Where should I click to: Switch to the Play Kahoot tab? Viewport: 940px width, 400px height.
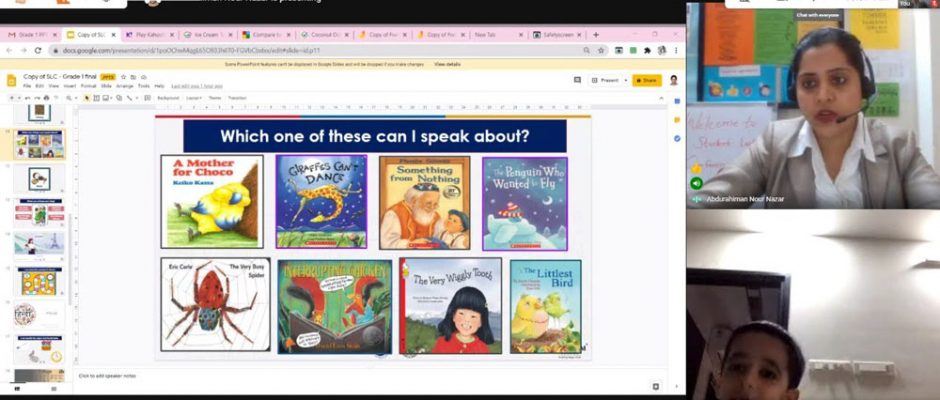pos(150,35)
